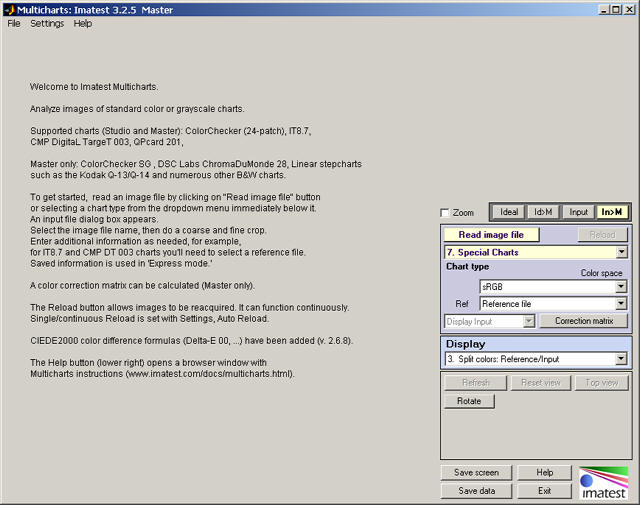The image size is (640, 505).
Task: Click the CIEDE2000 color difference text line
Action: (191, 340)
